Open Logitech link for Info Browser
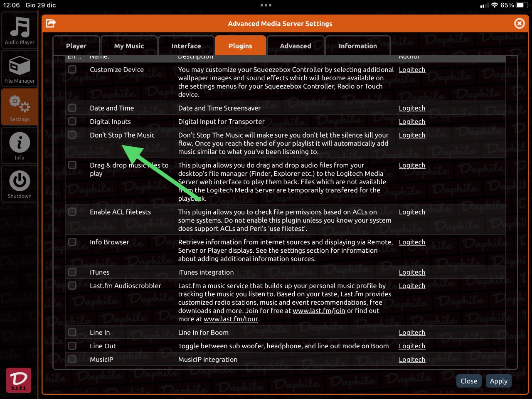This screenshot has height=399, width=532. click(x=412, y=242)
